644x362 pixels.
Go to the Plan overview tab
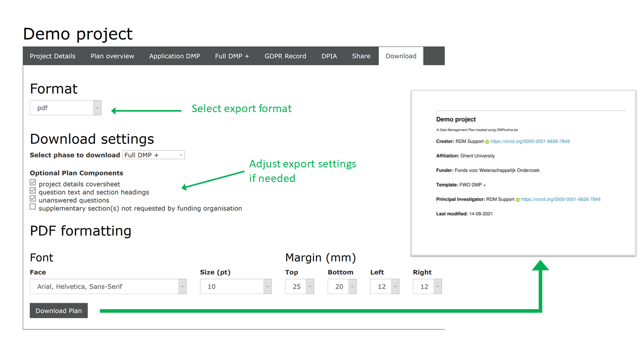pyautogui.click(x=112, y=56)
